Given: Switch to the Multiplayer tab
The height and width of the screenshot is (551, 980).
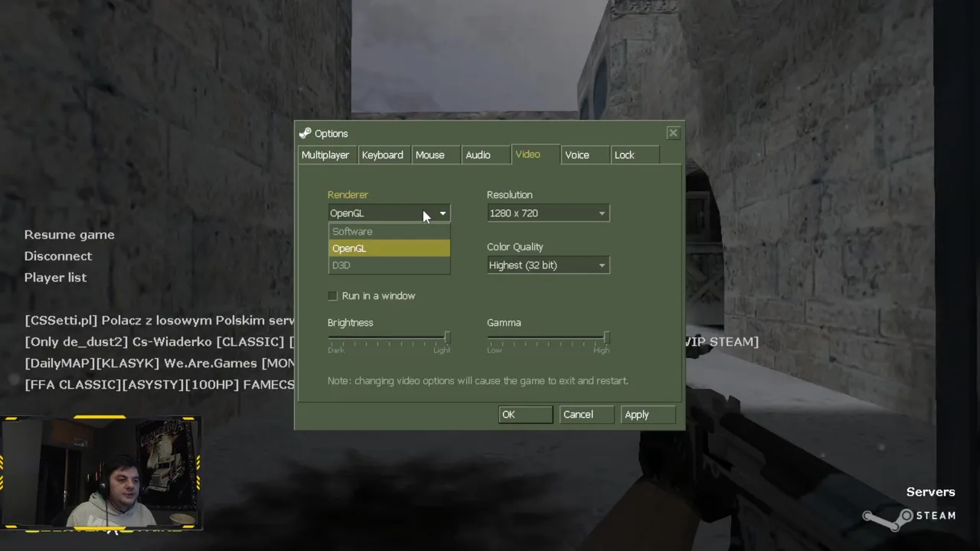Looking at the screenshot, I should [x=325, y=155].
